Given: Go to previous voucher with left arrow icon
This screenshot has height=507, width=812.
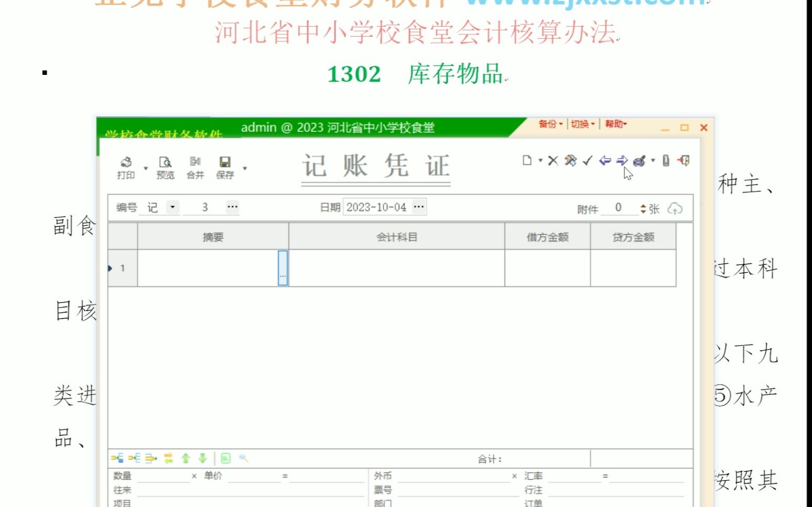Looking at the screenshot, I should [605, 161].
